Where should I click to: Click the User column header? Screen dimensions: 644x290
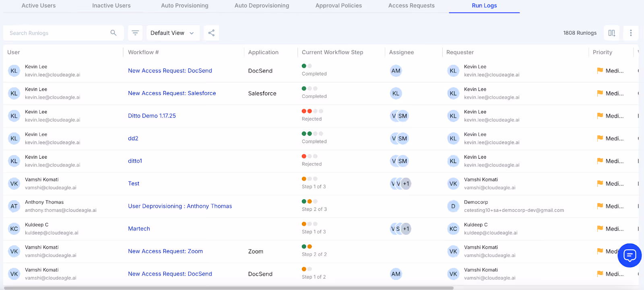13,52
